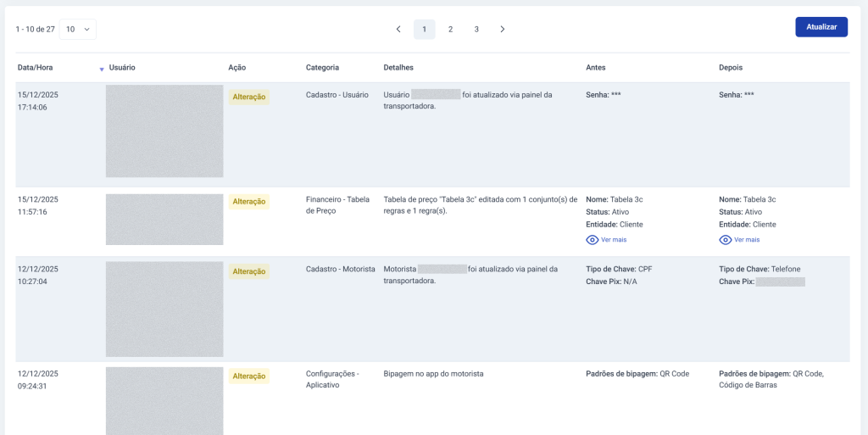Click the sort arrow beside Usuário header
Screen dimensions: 868x435
pos(102,69)
